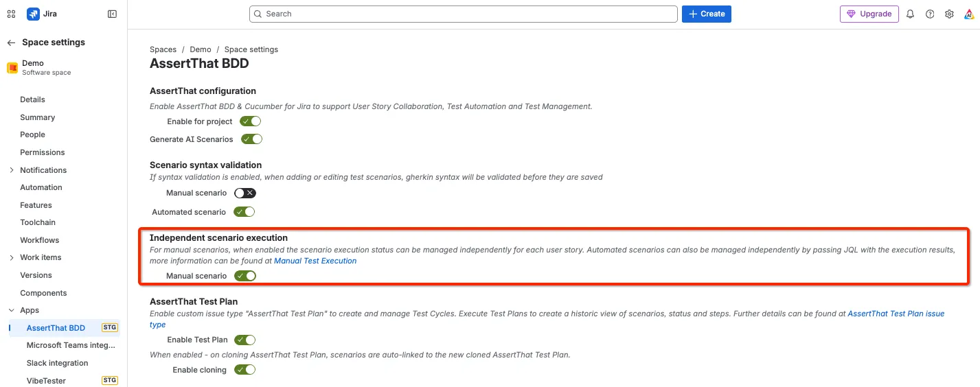Click the Jira logo icon
The height and width of the screenshot is (387, 980).
pos(33,14)
